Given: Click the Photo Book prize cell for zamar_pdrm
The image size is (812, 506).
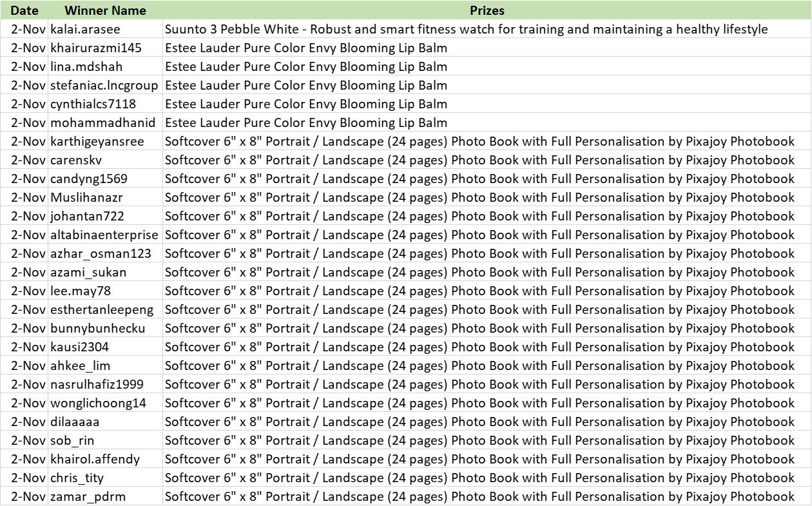Looking at the screenshot, I should (487, 497).
